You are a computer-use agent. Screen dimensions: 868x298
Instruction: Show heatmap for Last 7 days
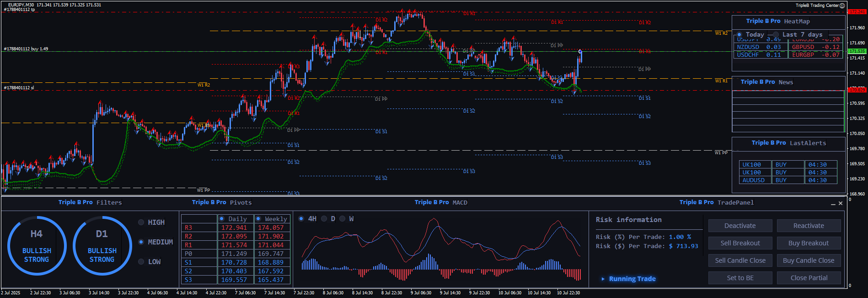pyautogui.click(x=776, y=35)
